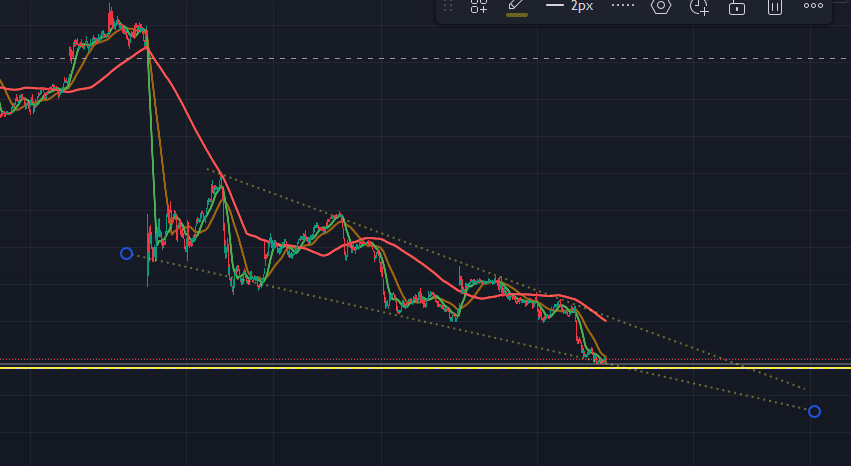This screenshot has width=851, height=466.
Task: Select the channel's right blue anchor point
Action: coord(814,412)
